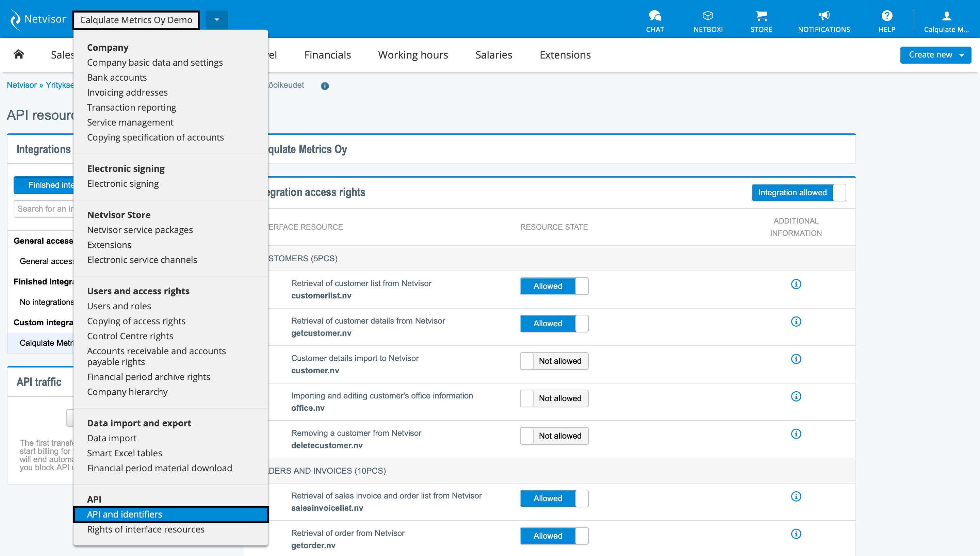
Task: Show info for customerlist.nv resource
Action: (796, 284)
